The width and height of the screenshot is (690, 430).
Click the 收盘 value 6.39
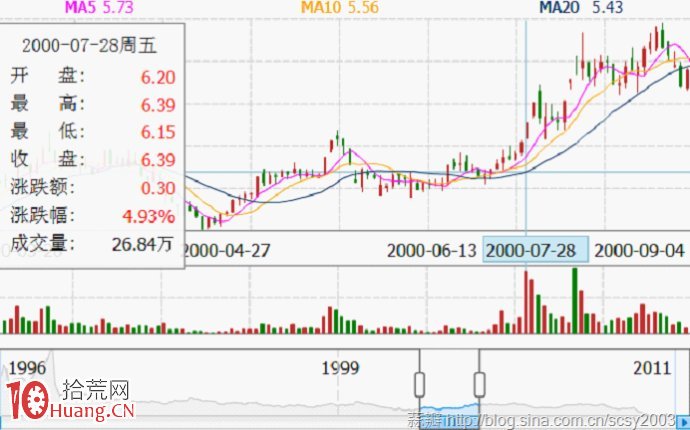158,160
